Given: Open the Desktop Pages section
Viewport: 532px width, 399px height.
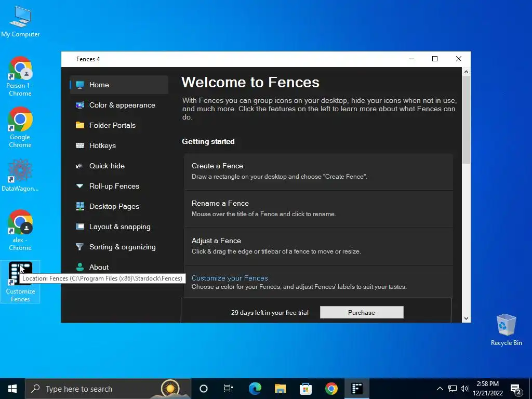Looking at the screenshot, I should (119, 206).
